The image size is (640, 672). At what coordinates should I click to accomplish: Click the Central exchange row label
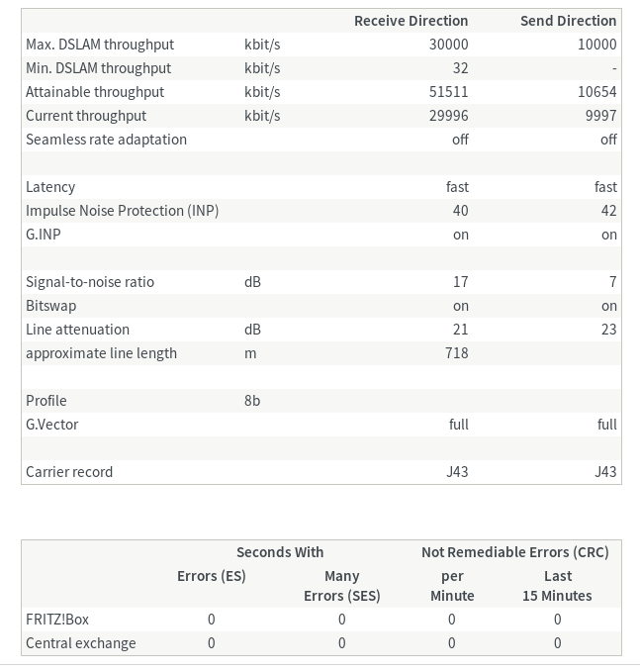[x=81, y=643]
